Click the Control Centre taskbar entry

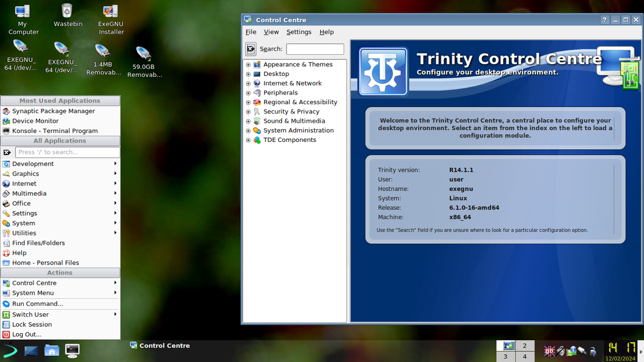click(160, 346)
